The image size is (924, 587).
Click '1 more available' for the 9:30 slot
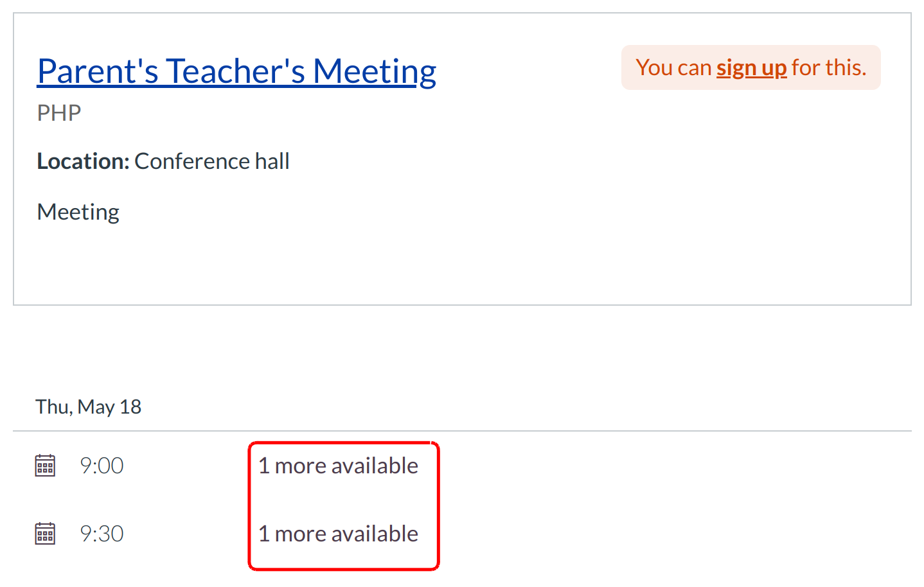[338, 534]
